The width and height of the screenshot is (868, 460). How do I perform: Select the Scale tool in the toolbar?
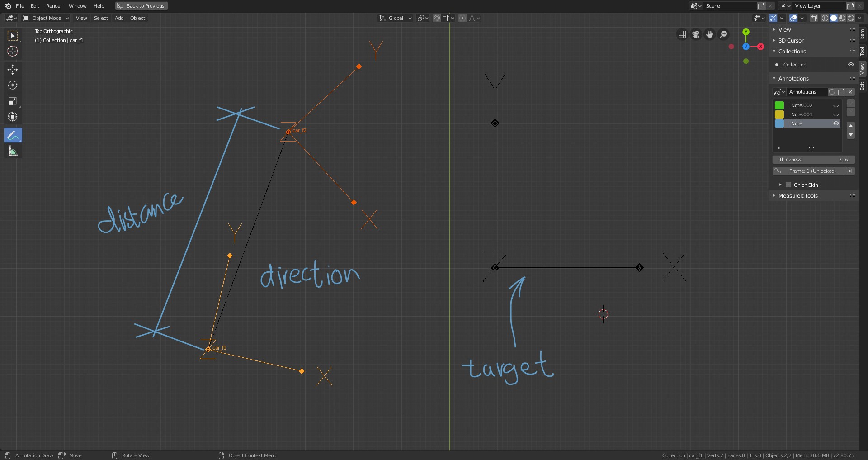pos(13,101)
